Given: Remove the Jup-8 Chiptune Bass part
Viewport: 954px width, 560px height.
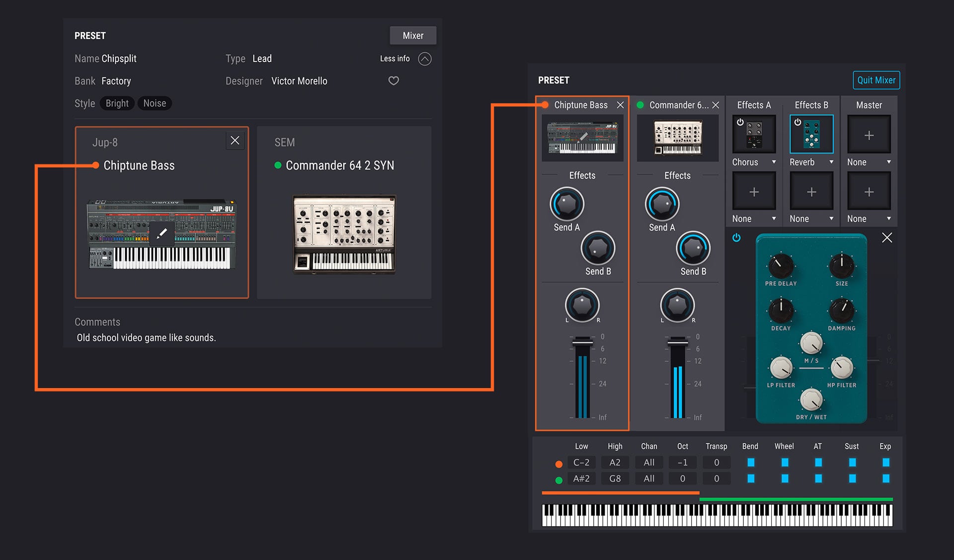Looking at the screenshot, I should click(235, 141).
